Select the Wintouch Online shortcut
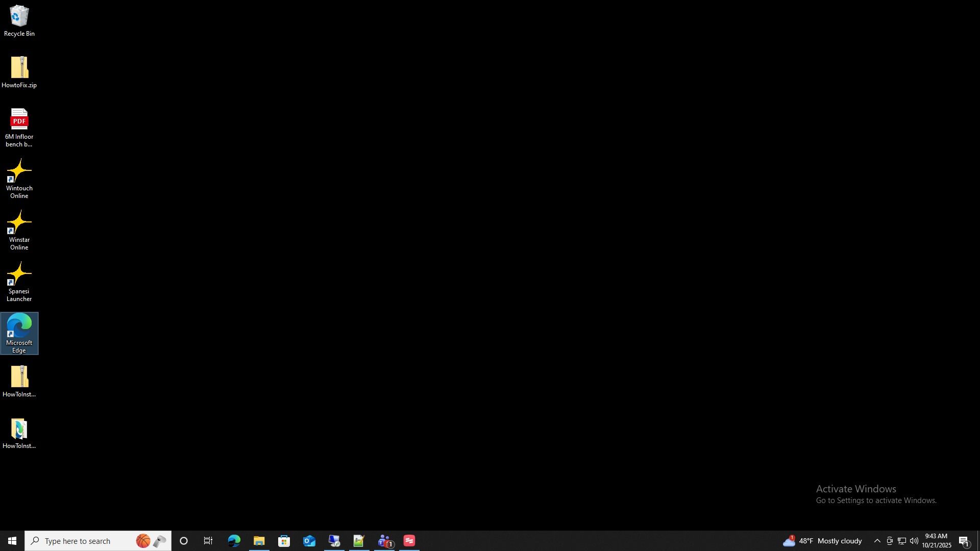The height and width of the screenshot is (551, 980). tap(19, 179)
